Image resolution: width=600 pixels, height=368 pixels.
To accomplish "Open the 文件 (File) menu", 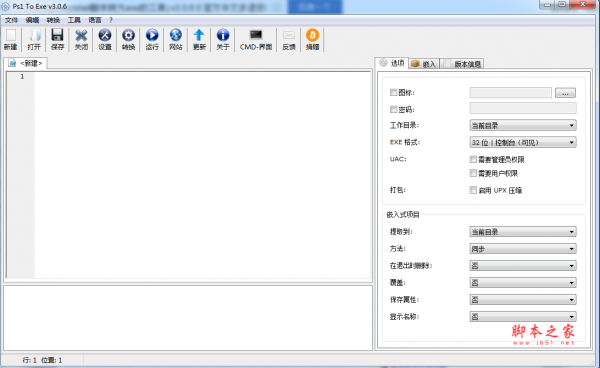I will pos(11,20).
